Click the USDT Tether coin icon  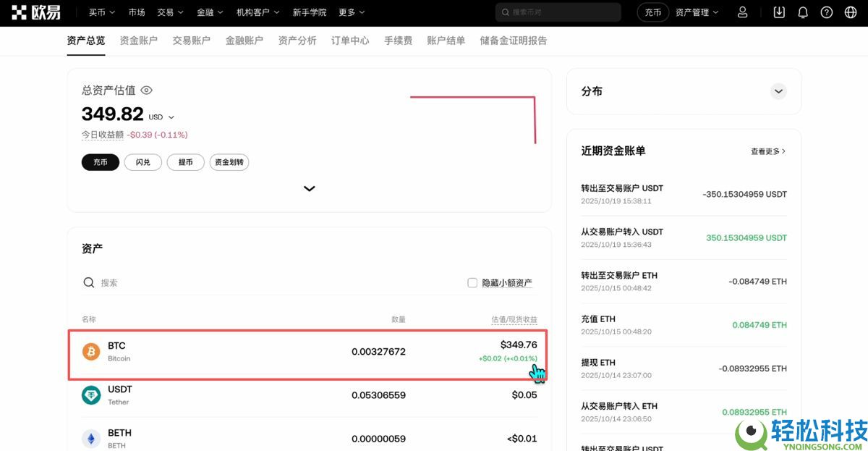coord(90,395)
